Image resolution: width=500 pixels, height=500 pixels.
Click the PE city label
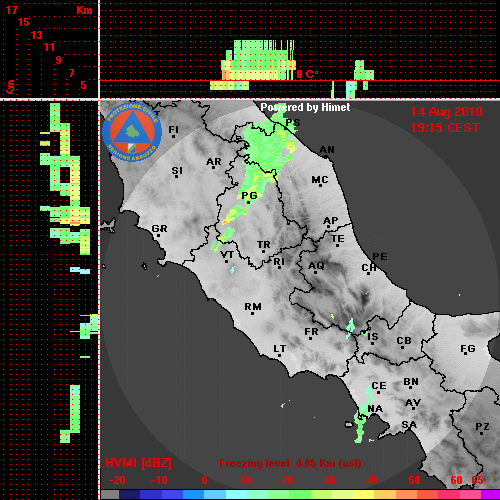pos(380,257)
